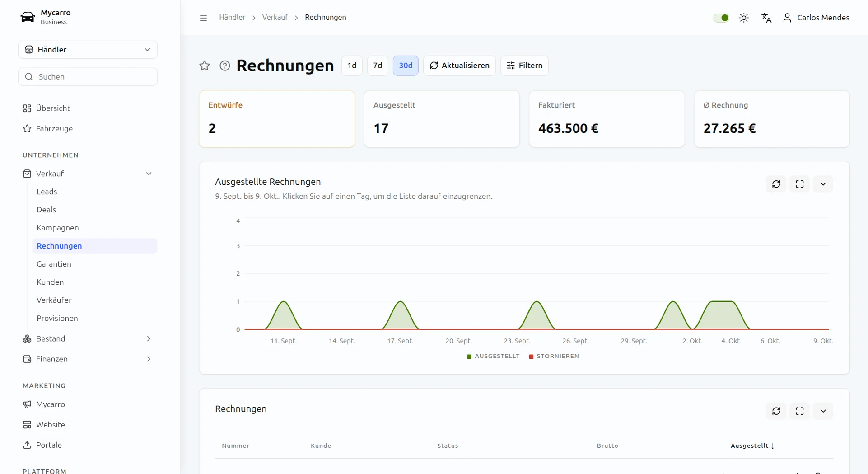Image resolution: width=868 pixels, height=474 pixels.
Task: Switch theme with the sun icon
Action: pyautogui.click(x=744, y=18)
